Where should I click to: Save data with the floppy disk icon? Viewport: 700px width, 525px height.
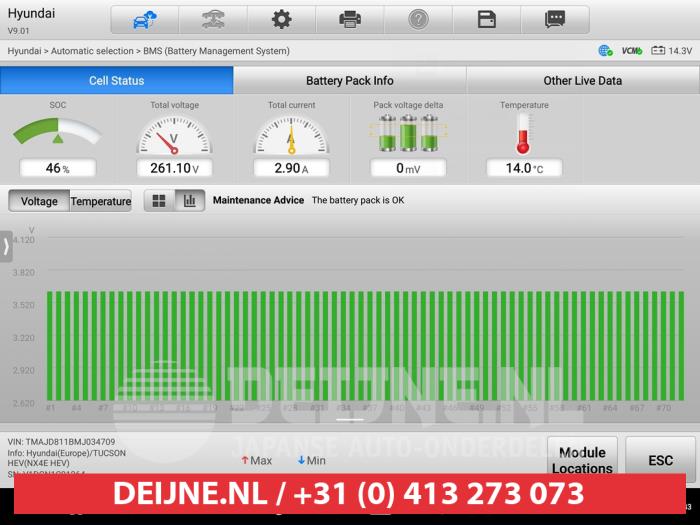pyautogui.click(x=487, y=20)
